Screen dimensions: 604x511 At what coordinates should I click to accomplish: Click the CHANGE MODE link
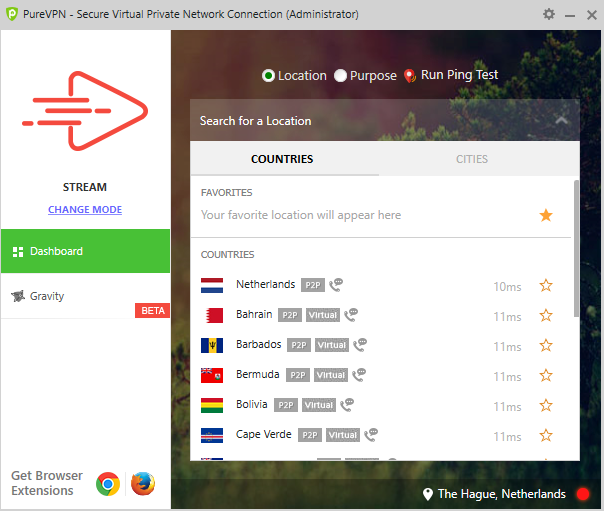pos(85,209)
